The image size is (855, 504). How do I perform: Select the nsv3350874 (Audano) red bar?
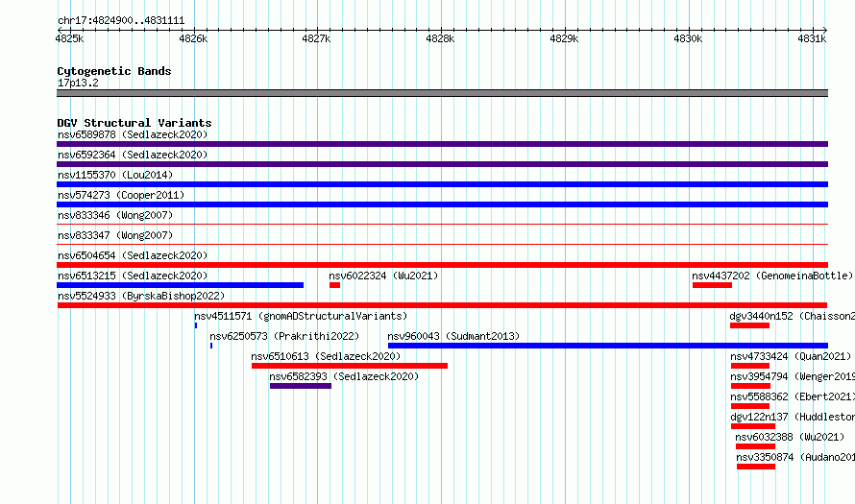point(756,467)
